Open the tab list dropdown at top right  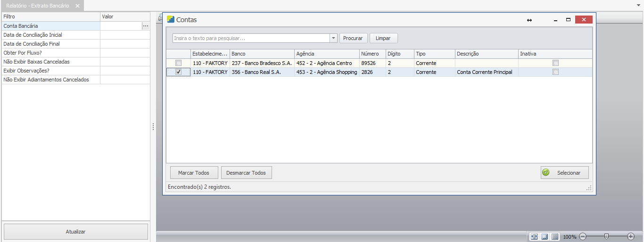pyautogui.click(x=638, y=5)
